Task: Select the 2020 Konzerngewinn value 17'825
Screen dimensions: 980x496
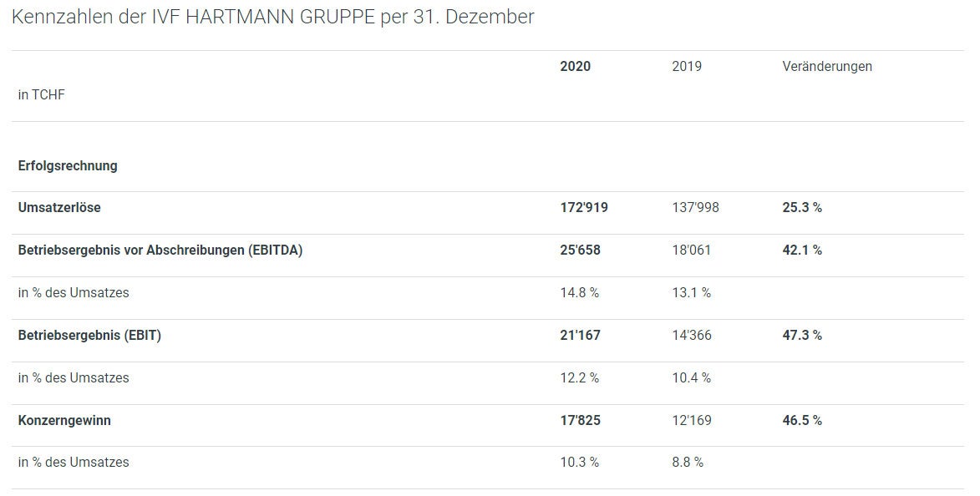Action: [580, 420]
